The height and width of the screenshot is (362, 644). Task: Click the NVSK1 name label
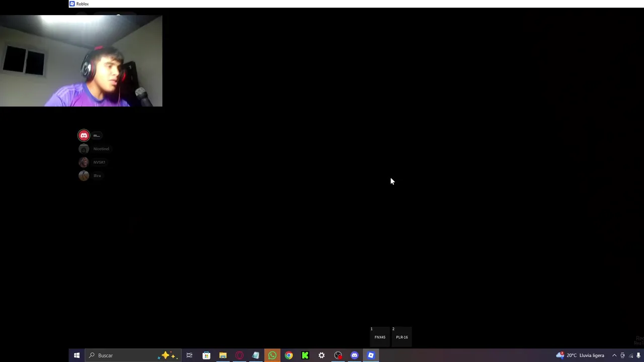(x=99, y=162)
